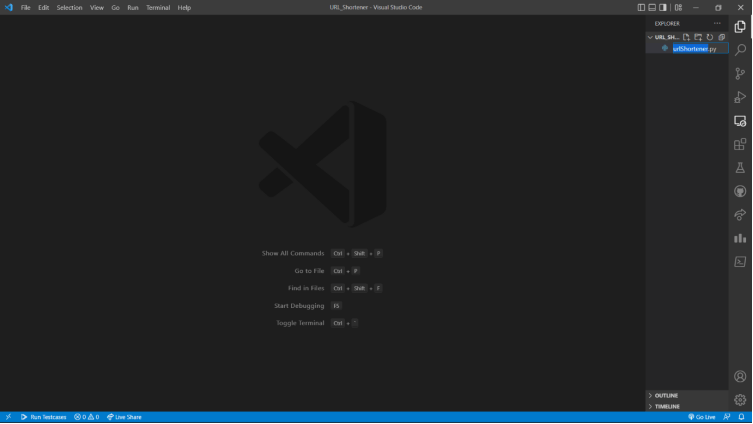Click the Go to File hint text
753x424 pixels.
[309, 271]
